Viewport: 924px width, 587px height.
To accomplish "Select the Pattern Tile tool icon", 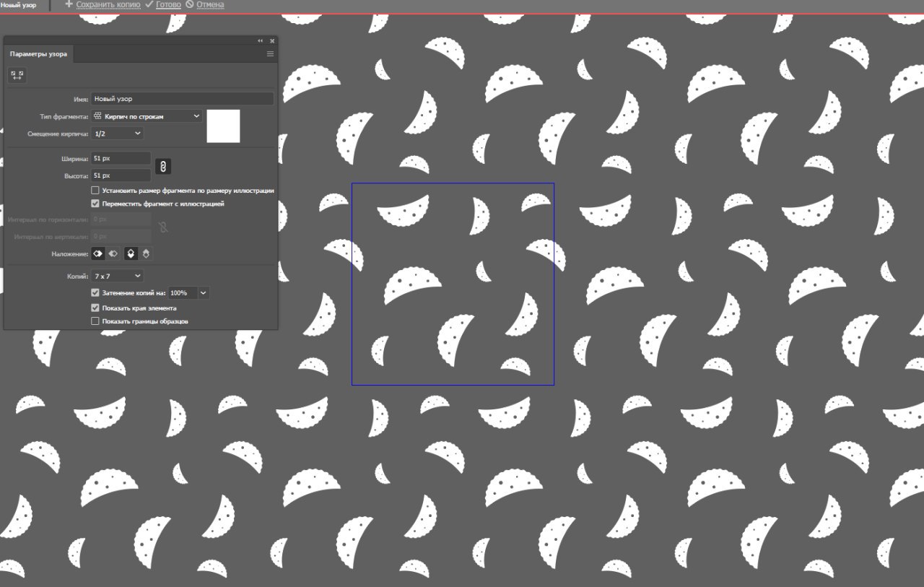I will (x=17, y=75).
